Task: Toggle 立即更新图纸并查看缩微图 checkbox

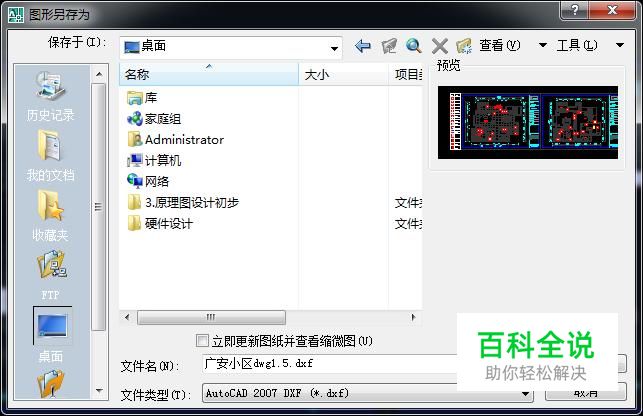Action: pos(202,341)
